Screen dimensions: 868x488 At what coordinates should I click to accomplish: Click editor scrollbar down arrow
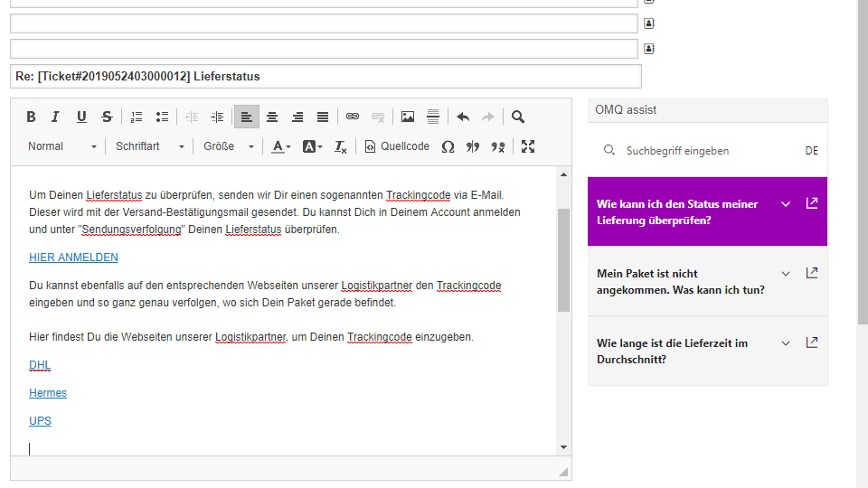tap(563, 447)
